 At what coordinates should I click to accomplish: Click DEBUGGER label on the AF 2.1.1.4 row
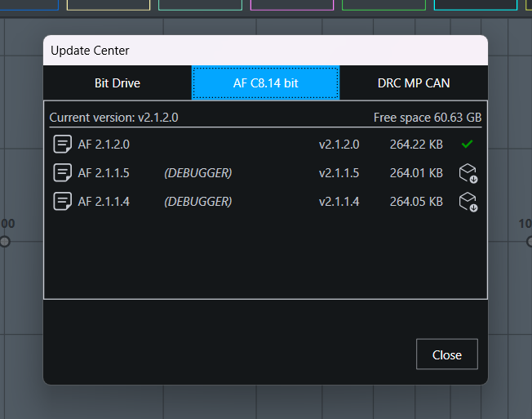(197, 201)
